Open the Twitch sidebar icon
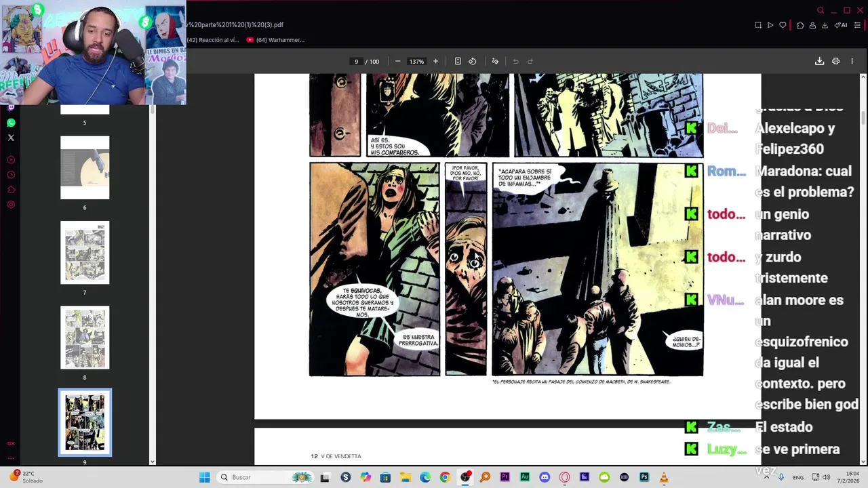 (x=11, y=108)
